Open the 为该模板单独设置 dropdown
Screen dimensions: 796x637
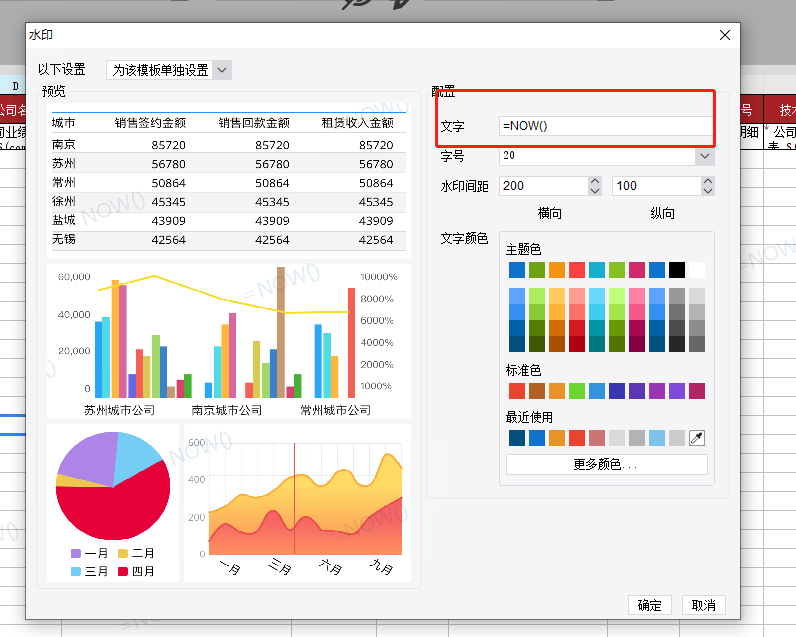(x=169, y=70)
